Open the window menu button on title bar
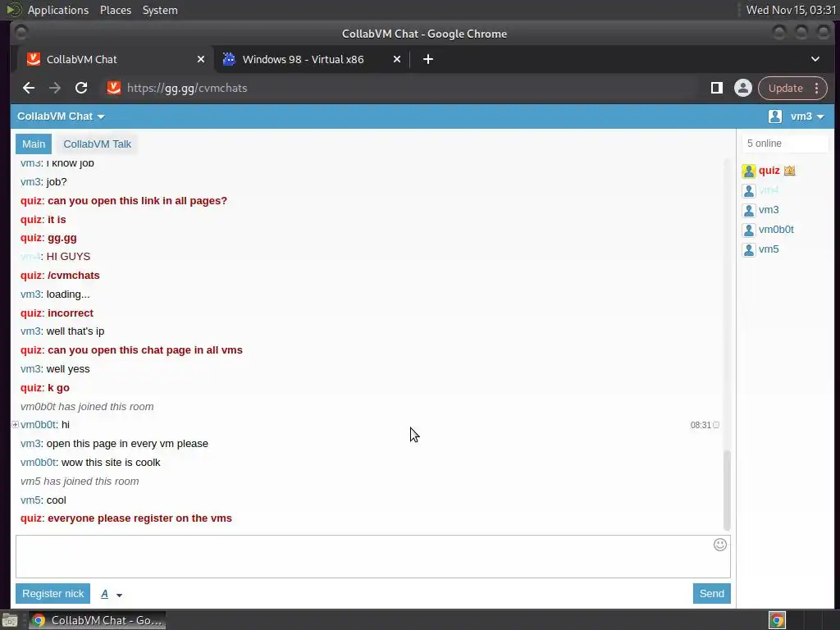The height and width of the screenshot is (630, 840). tap(21, 33)
